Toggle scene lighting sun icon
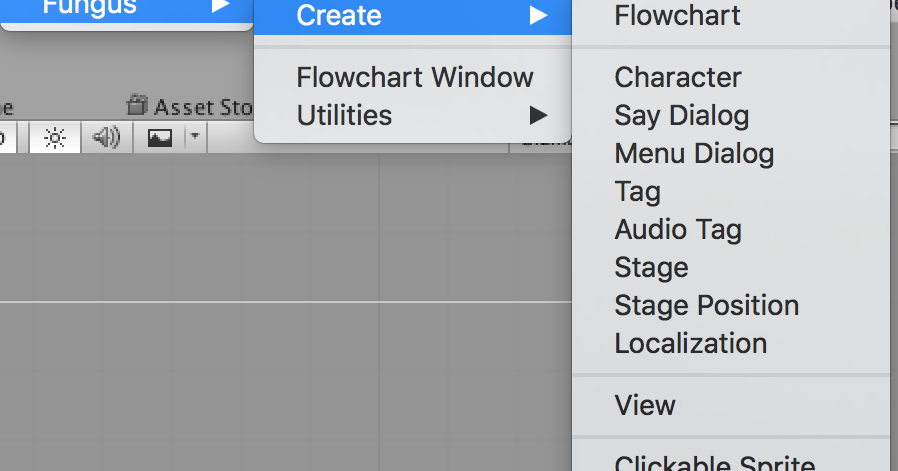 tap(55, 138)
